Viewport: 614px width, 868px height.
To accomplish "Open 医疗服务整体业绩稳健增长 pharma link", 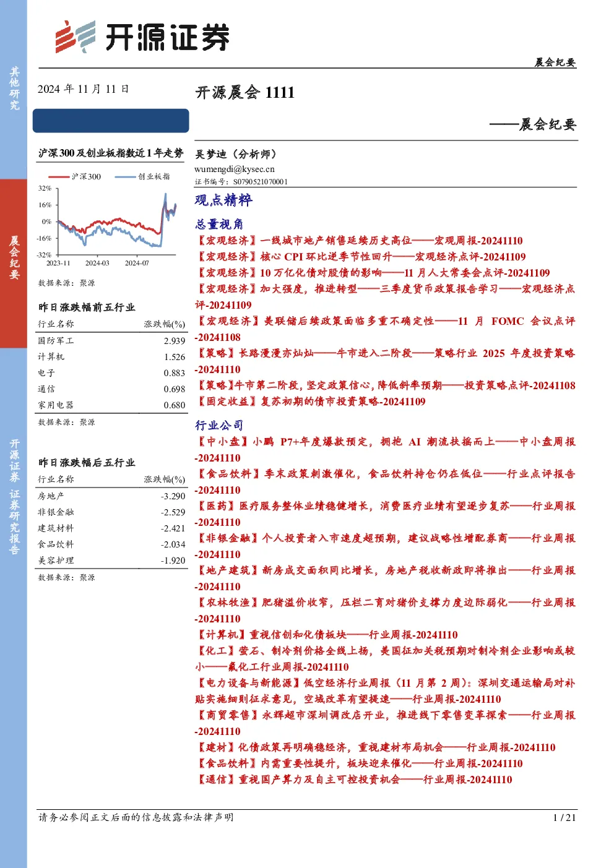I will click(x=385, y=514).
